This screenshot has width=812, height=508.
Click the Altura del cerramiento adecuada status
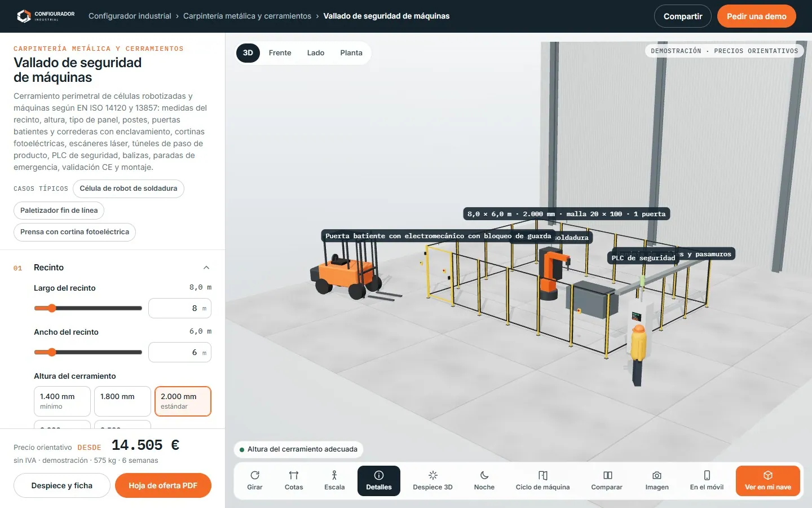click(x=298, y=449)
